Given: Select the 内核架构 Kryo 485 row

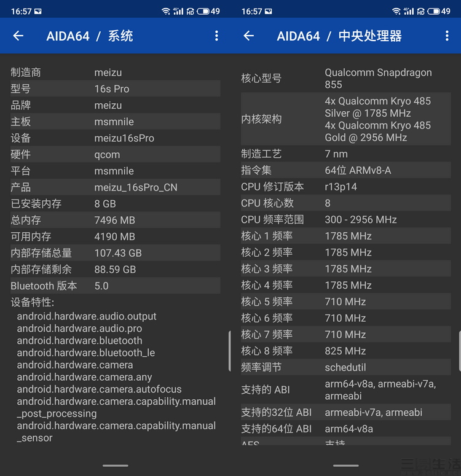Looking at the screenshot, I should click(346, 119).
